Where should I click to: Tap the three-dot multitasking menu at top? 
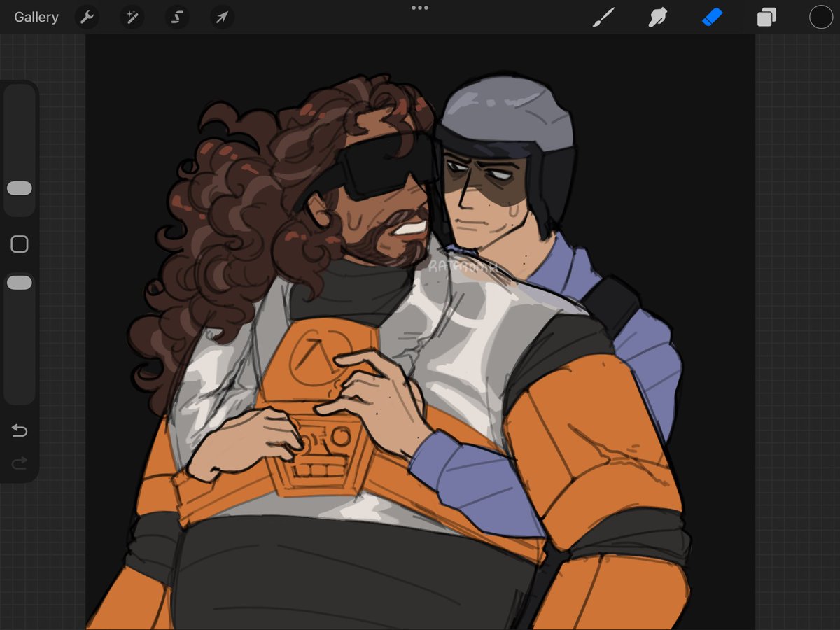(x=420, y=8)
